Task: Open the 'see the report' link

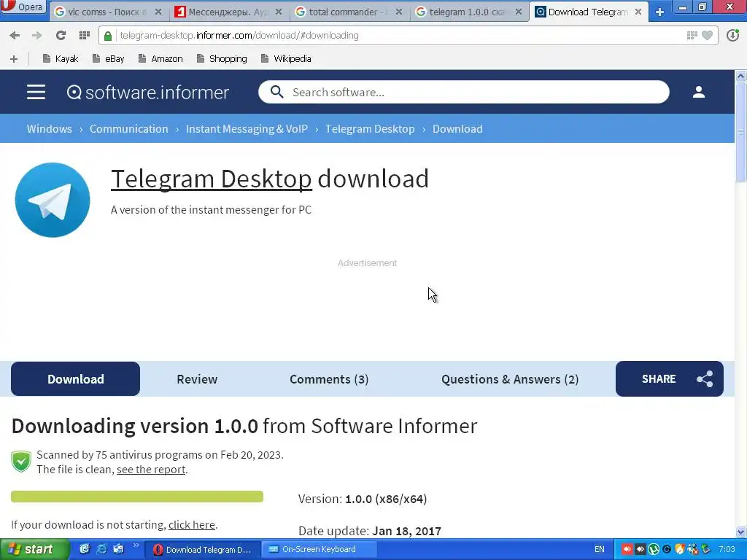Action: click(x=151, y=470)
